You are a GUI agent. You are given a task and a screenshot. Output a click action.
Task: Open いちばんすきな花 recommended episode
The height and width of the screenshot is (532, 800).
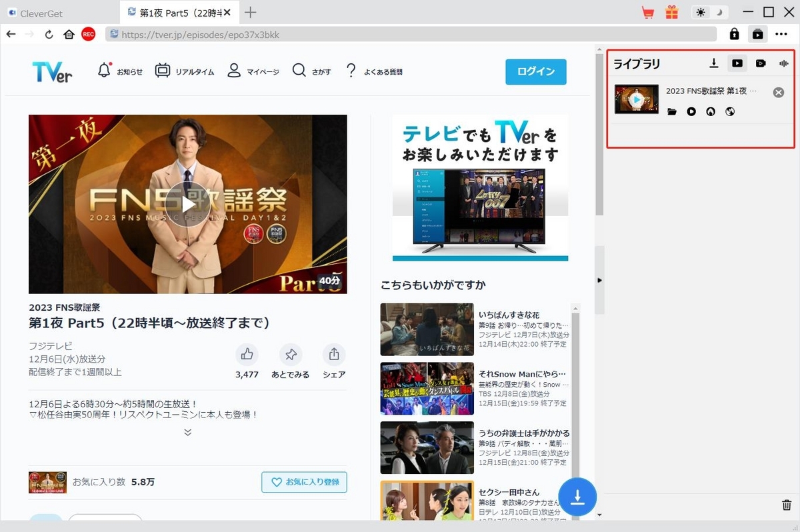(475, 329)
